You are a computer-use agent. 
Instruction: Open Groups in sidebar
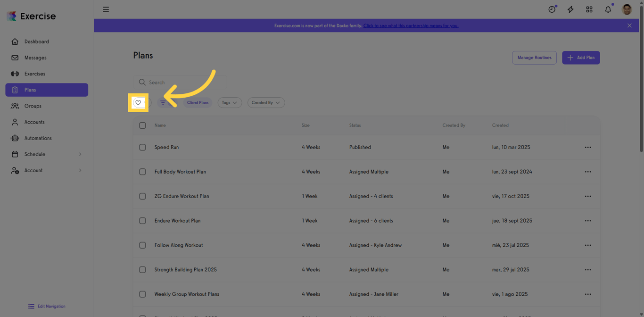pyautogui.click(x=47, y=106)
